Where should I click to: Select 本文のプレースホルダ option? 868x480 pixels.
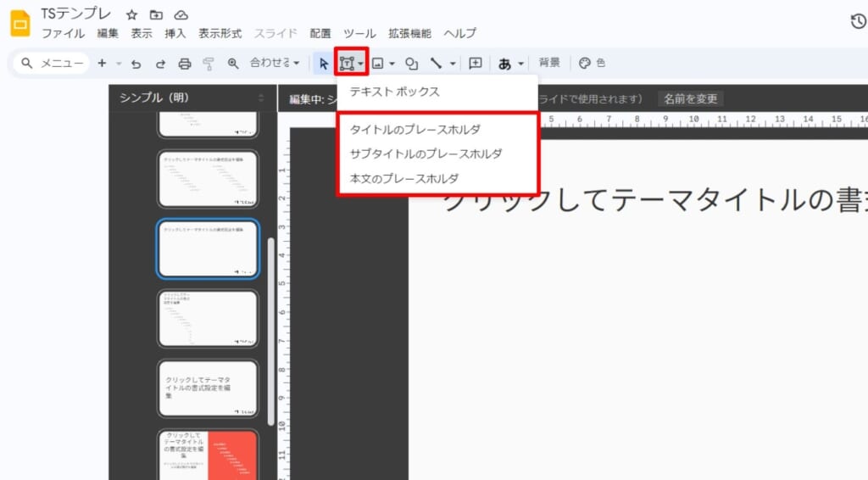pyautogui.click(x=404, y=179)
